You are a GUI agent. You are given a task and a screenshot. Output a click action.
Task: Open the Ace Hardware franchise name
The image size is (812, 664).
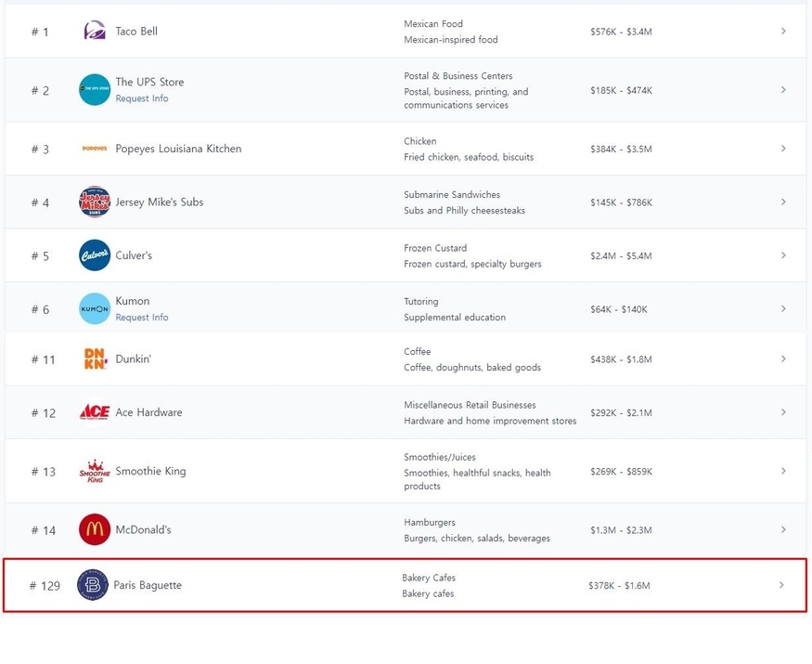(x=148, y=412)
